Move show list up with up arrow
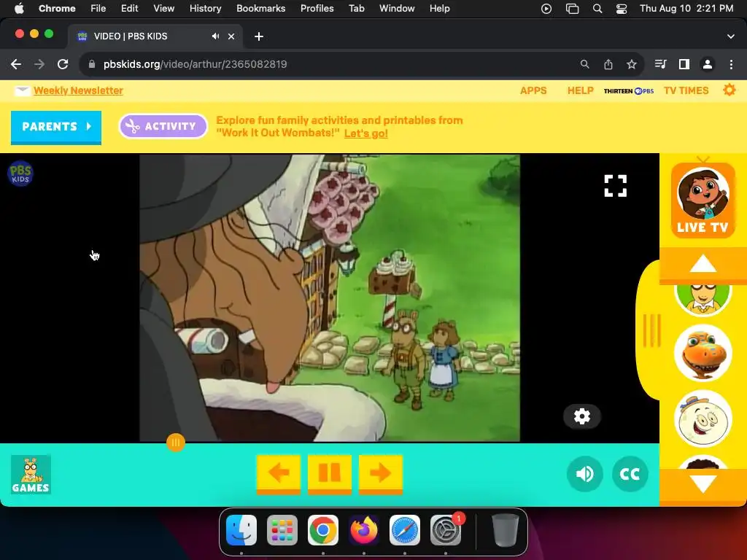Image resolution: width=747 pixels, height=560 pixels. [x=703, y=264]
